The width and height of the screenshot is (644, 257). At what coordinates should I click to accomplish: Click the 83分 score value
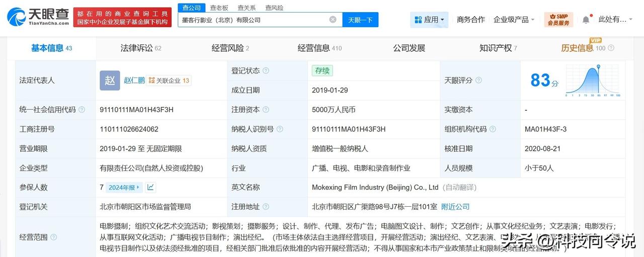click(x=544, y=80)
